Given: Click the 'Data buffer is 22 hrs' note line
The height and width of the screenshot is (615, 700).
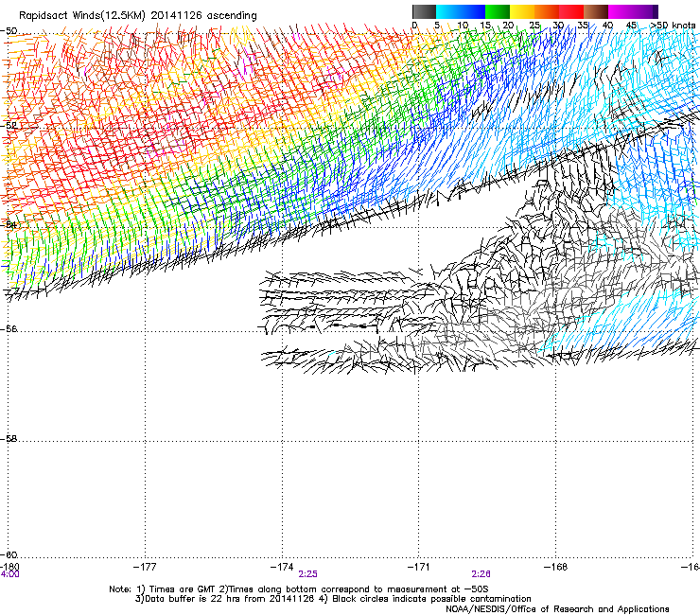Looking at the screenshot, I should coord(333,599).
